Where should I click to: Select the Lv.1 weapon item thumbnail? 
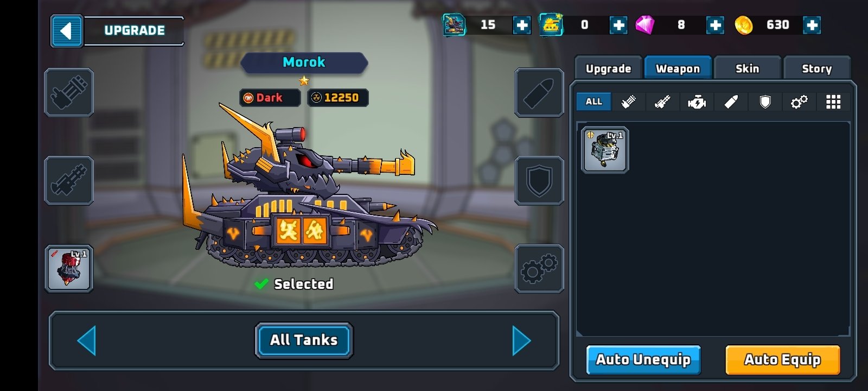605,150
